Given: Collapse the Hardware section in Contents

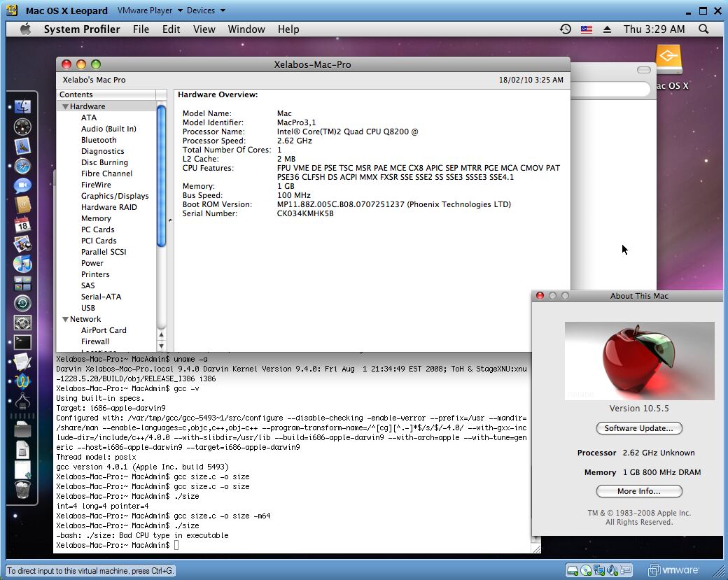Looking at the screenshot, I should 66,107.
